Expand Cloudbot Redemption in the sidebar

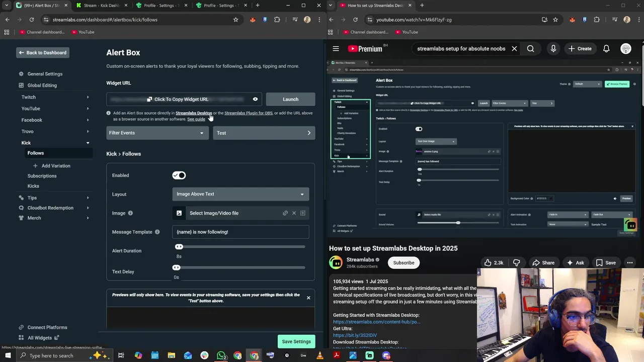point(88,208)
